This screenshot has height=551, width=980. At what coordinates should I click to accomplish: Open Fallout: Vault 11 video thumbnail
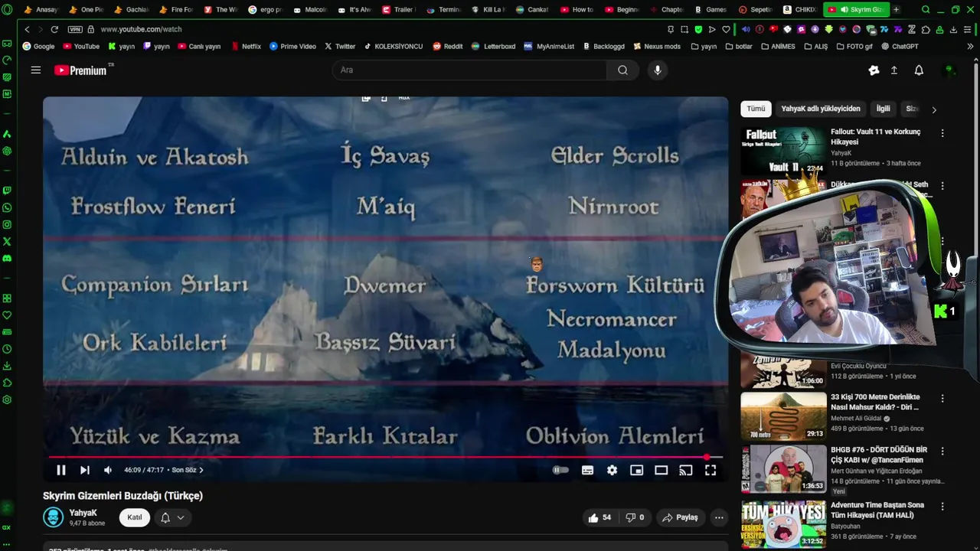pos(783,151)
